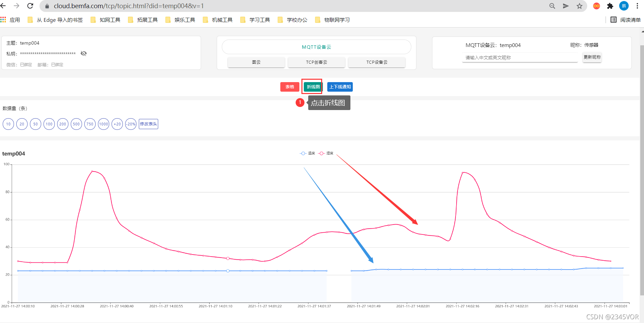Open 拓展工具 bookmark folder
Image resolution: width=644 pixels, height=323 pixels.
143,20
